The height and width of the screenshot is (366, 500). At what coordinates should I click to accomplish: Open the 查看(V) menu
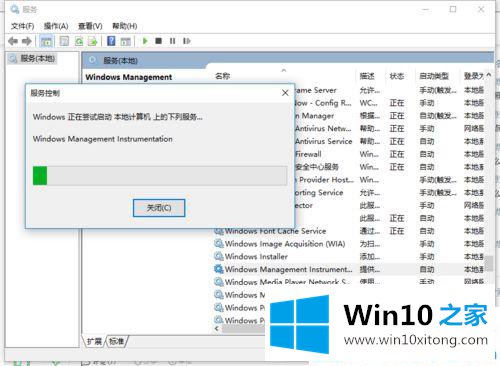(x=90, y=26)
